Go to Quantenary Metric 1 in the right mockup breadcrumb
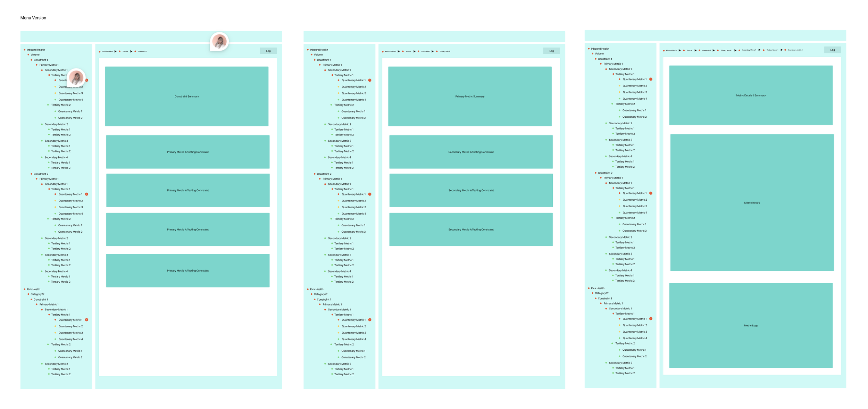The image size is (868, 409). click(x=795, y=50)
